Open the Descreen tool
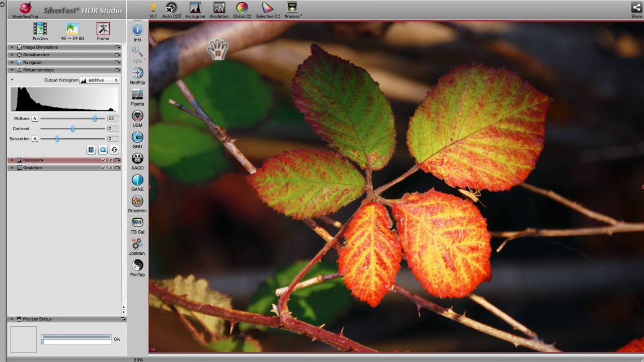 coord(137,201)
